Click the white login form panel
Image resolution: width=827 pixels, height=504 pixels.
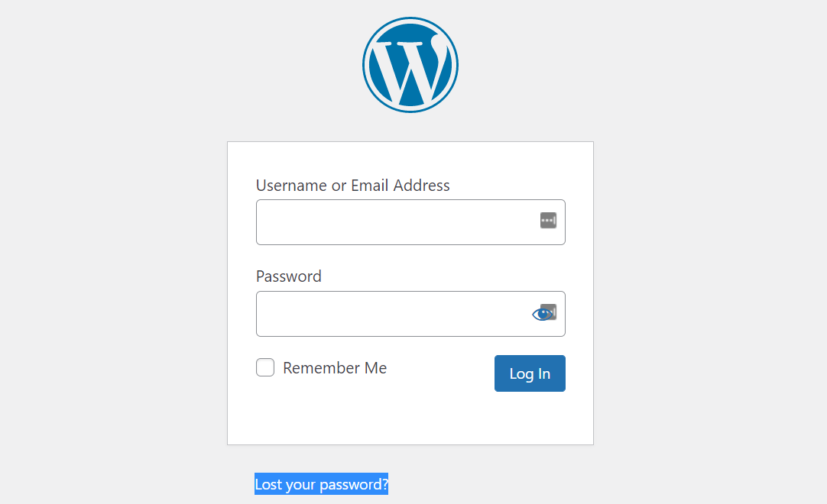pos(410,420)
